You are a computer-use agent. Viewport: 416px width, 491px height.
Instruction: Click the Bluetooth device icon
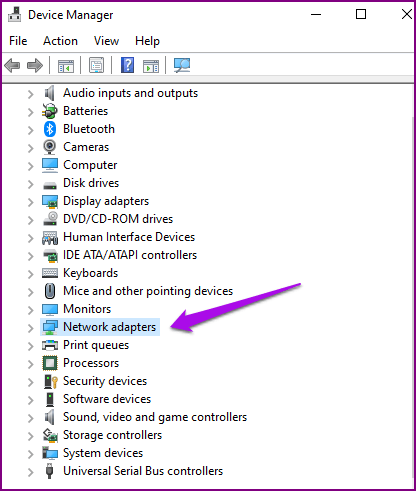pyautogui.click(x=50, y=129)
